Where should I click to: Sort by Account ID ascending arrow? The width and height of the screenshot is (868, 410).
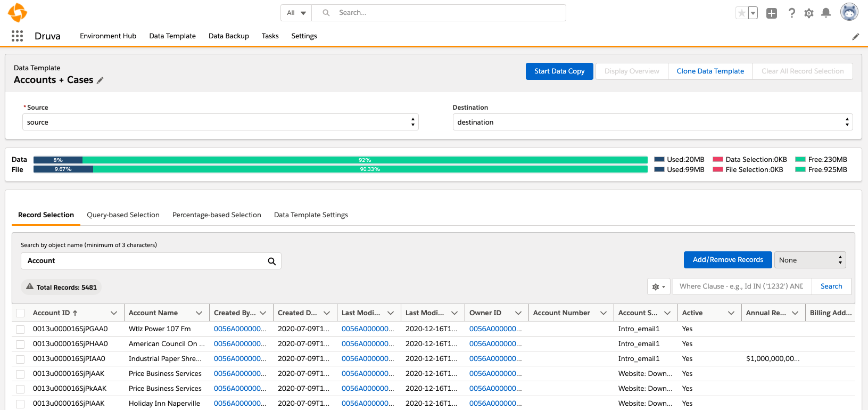tap(75, 313)
